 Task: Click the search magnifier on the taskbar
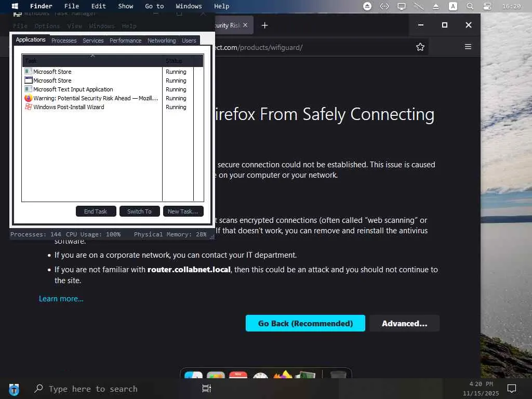38,389
